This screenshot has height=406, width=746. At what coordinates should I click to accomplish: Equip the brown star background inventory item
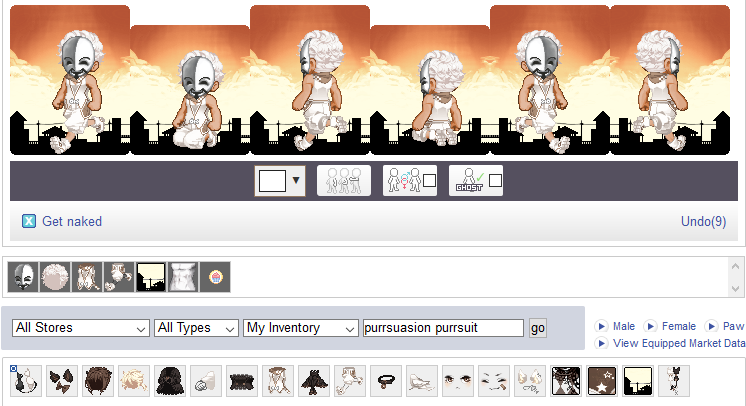[602, 381]
